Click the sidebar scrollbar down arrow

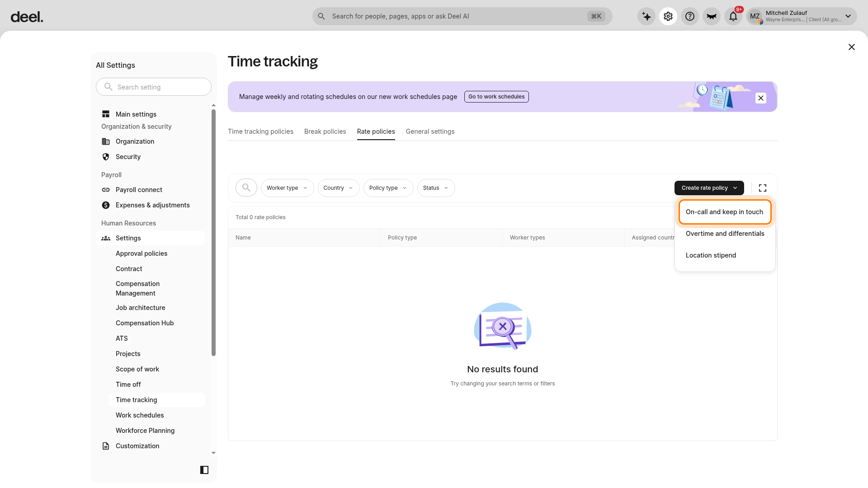pyautogui.click(x=213, y=453)
